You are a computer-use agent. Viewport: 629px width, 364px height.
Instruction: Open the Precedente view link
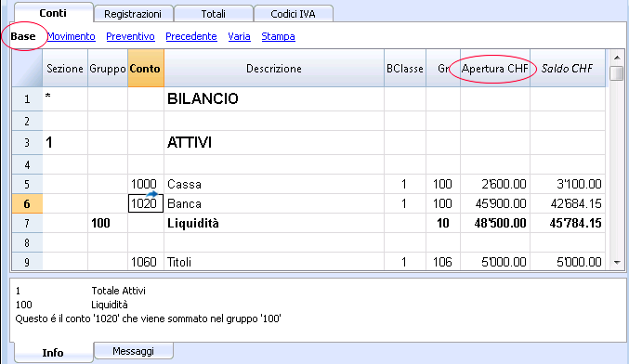191,36
